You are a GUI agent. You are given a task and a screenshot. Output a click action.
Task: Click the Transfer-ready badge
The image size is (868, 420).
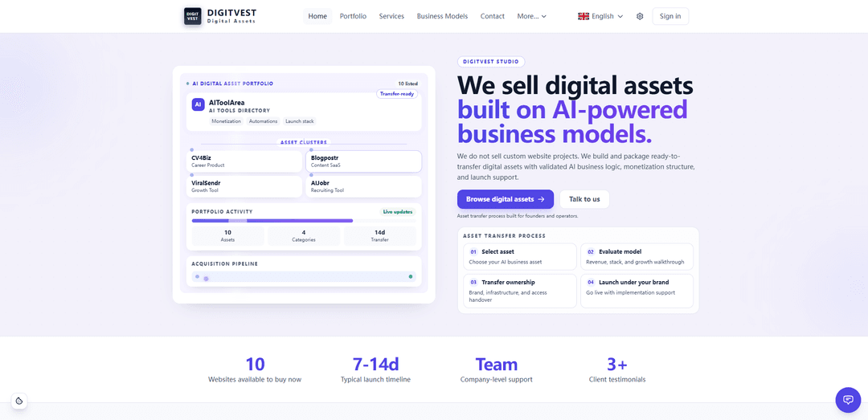click(x=397, y=94)
